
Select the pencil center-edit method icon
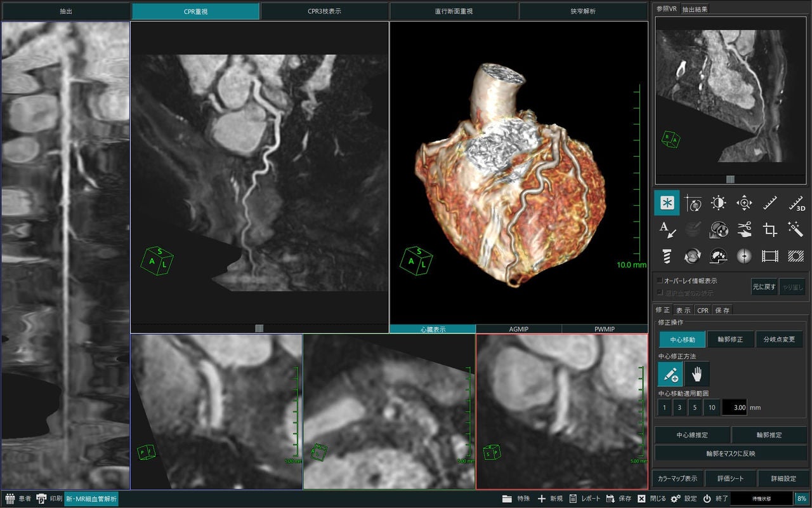tap(670, 374)
